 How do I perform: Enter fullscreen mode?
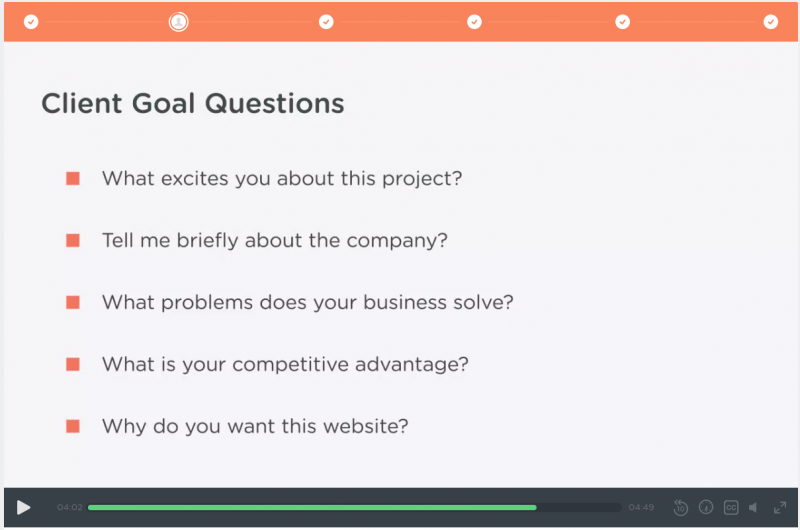pos(780,508)
